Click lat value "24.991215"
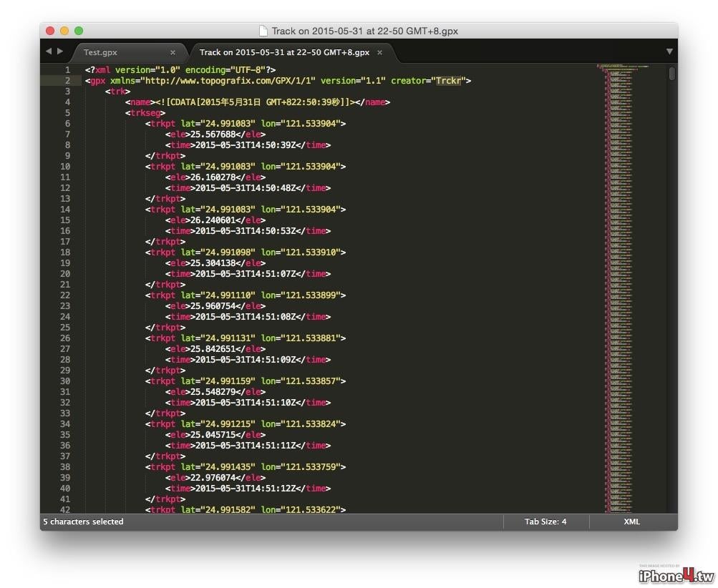This screenshot has width=718, height=588. 228,424
